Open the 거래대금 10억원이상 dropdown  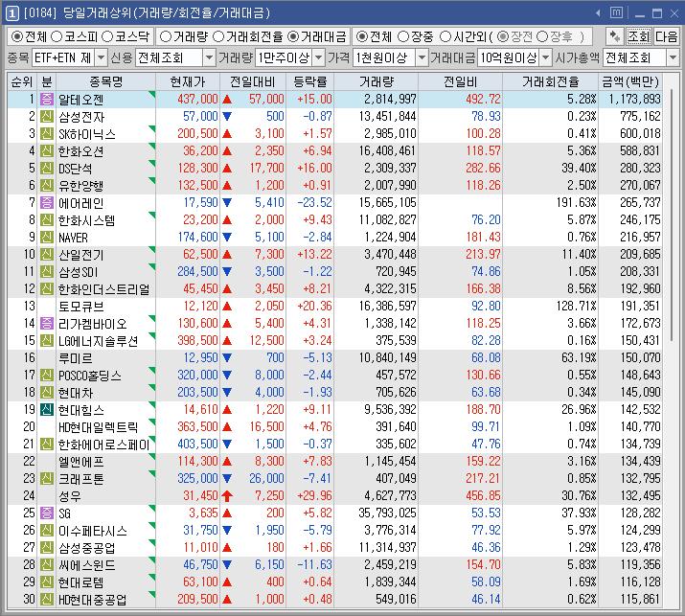[x=546, y=57]
